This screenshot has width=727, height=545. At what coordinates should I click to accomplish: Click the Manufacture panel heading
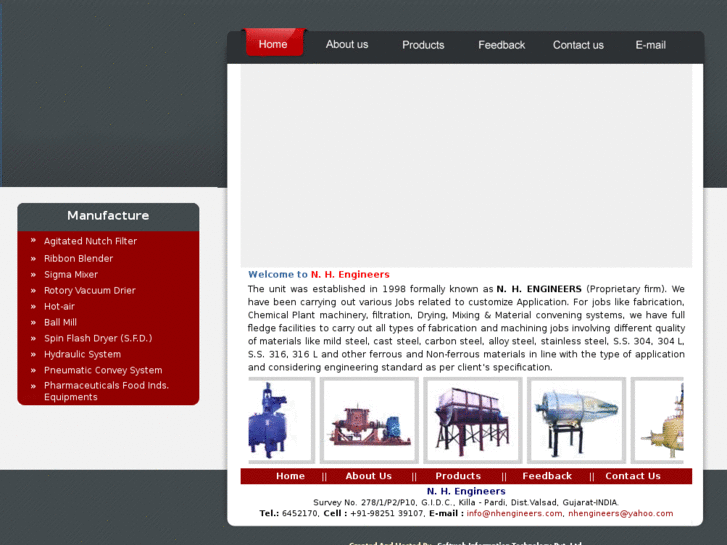108,216
